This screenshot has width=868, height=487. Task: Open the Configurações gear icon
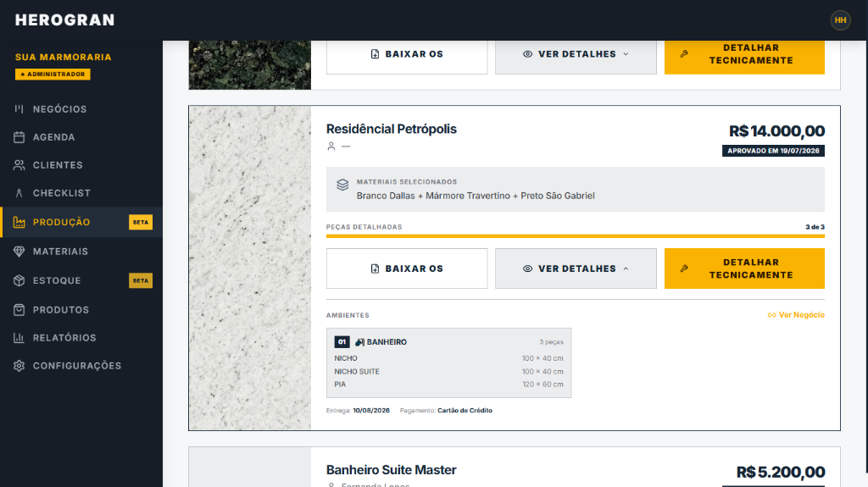click(x=19, y=366)
